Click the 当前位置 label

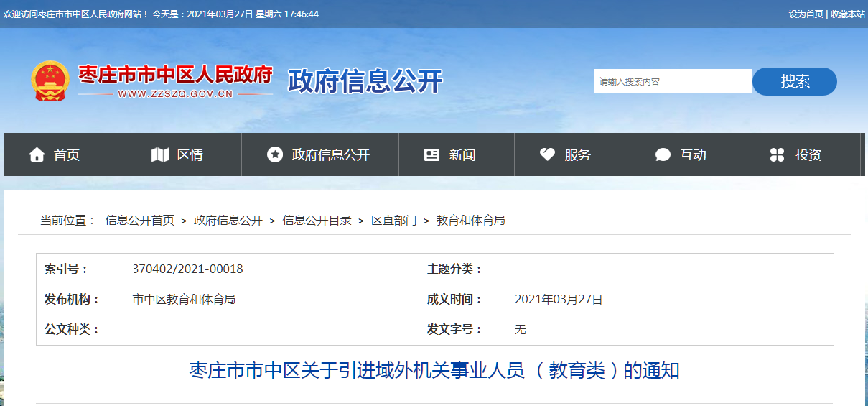(x=67, y=221)
